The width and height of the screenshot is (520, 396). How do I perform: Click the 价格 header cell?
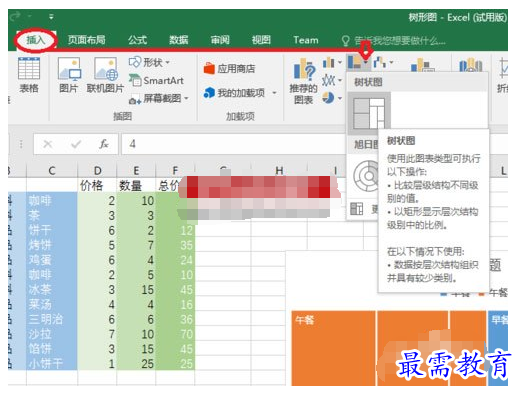[x=97, y=185]
